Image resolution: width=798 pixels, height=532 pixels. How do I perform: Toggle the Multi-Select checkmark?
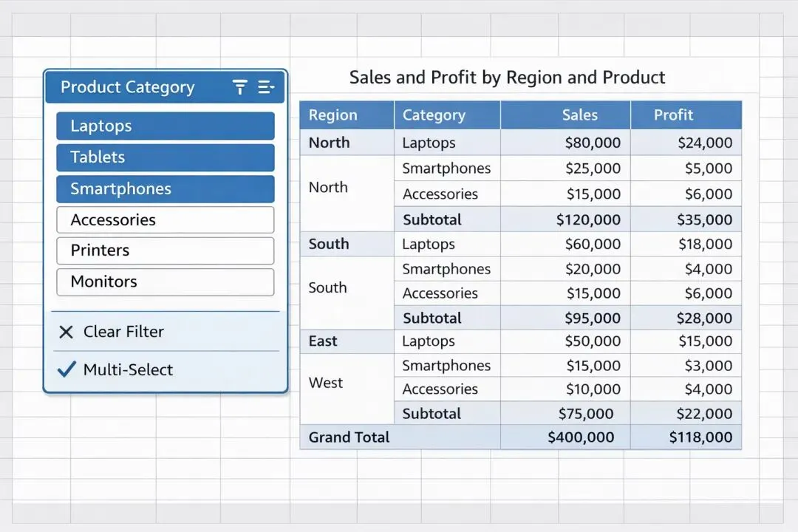[66, 369]
